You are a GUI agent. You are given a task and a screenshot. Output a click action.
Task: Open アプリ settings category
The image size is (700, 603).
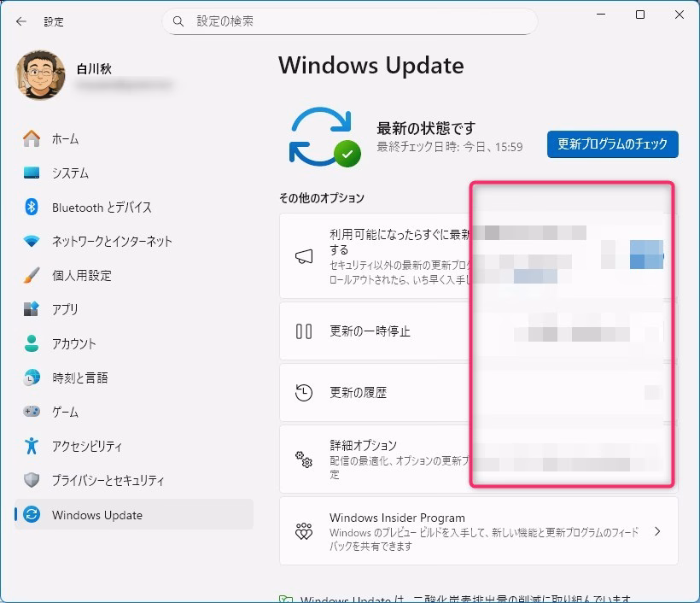(134, 309)
